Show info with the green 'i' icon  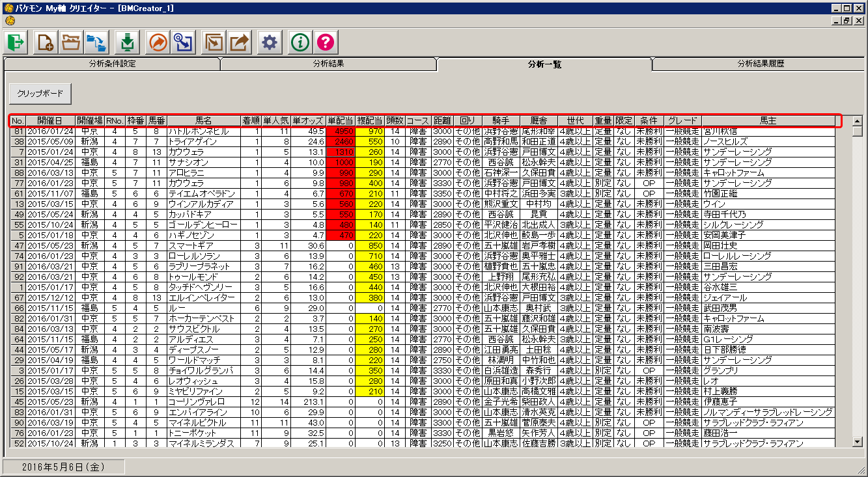pos(300,43)
